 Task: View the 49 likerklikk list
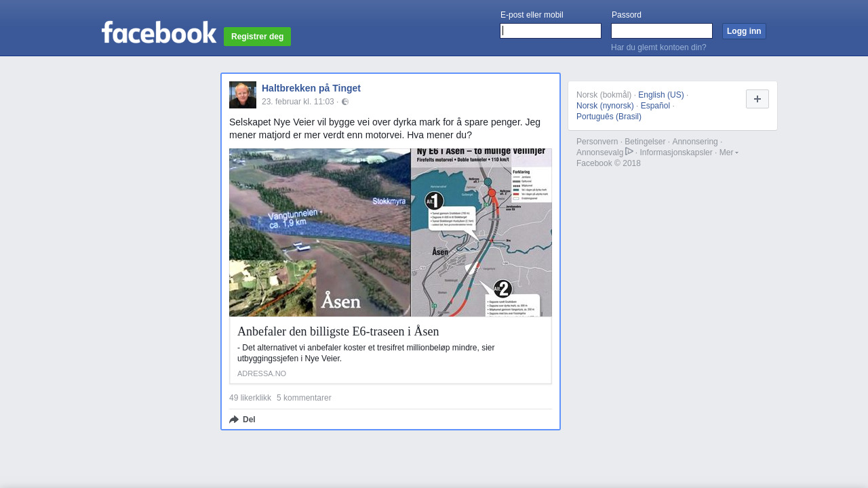250,398
